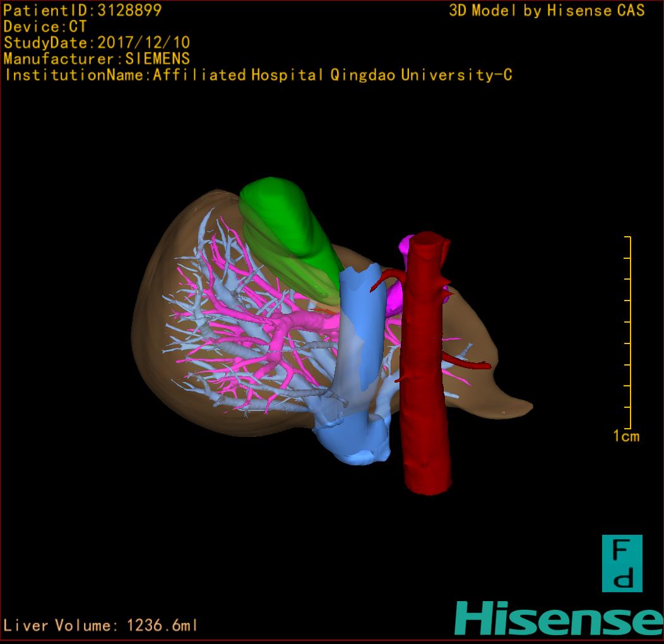Select the PatientID:3128899 text

point(83,10)
